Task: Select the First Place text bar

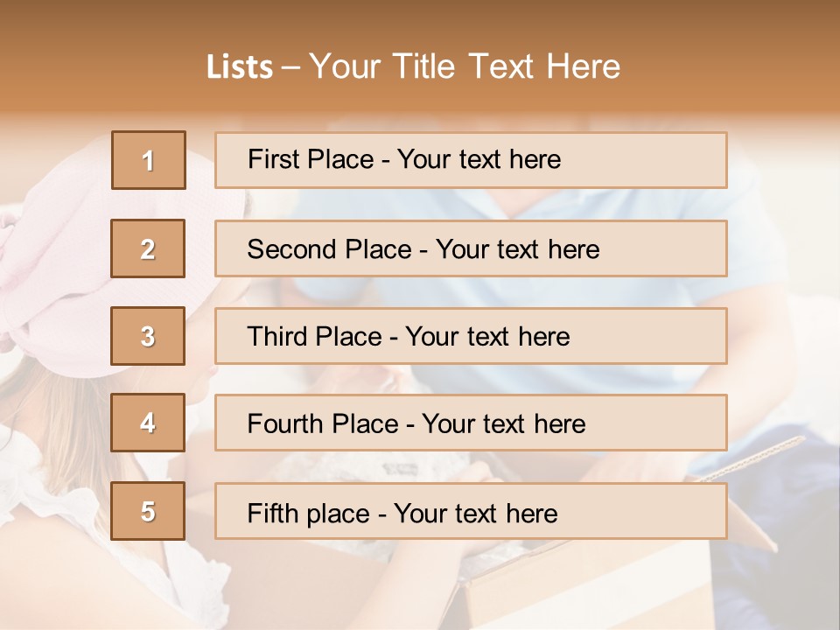Action: point(471,160)
